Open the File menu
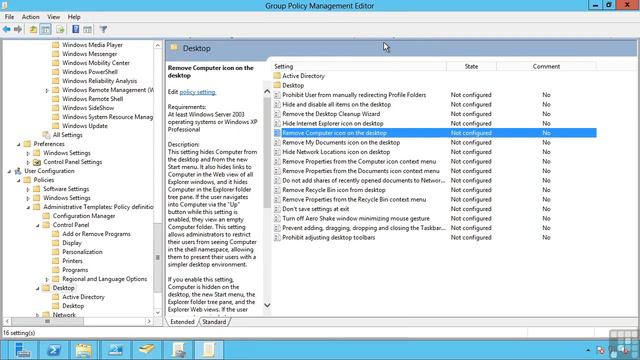Screen dimensions: 640x360 pyautogui.click(x=9, y=17)
